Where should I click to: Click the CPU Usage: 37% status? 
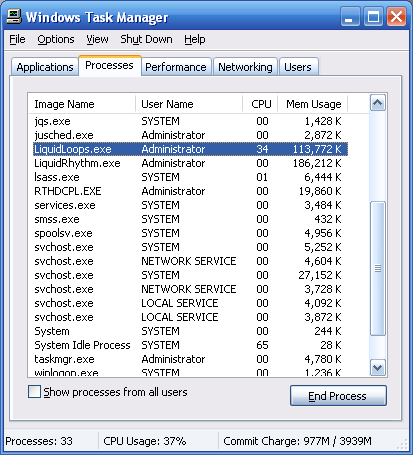point(145,441)
